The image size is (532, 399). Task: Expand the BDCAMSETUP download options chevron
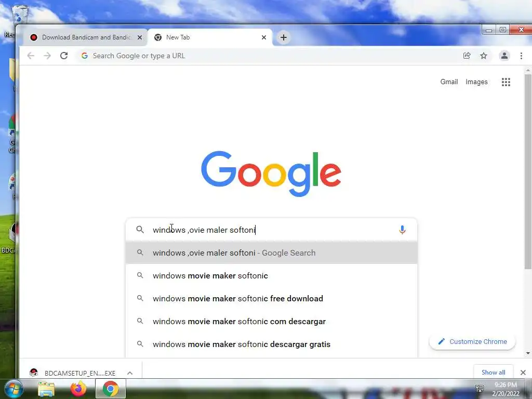point(130,373)
